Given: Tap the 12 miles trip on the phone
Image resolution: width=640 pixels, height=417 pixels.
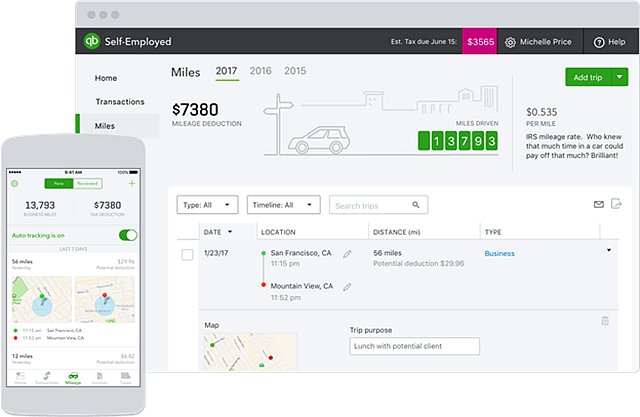Looking at the screenshot, I should click(x=73, y=358).
